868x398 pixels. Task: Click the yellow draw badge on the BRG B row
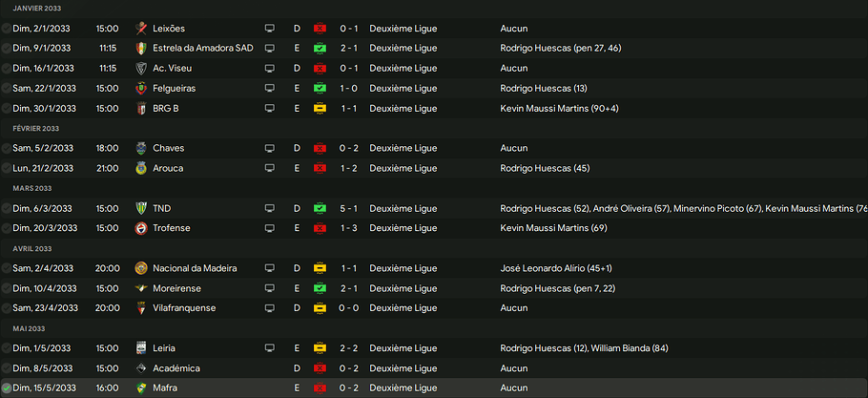click(320, 109)
